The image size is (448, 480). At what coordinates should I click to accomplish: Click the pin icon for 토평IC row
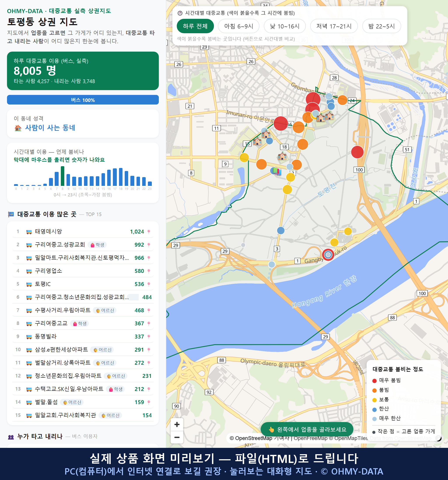(x=149, y=284)
